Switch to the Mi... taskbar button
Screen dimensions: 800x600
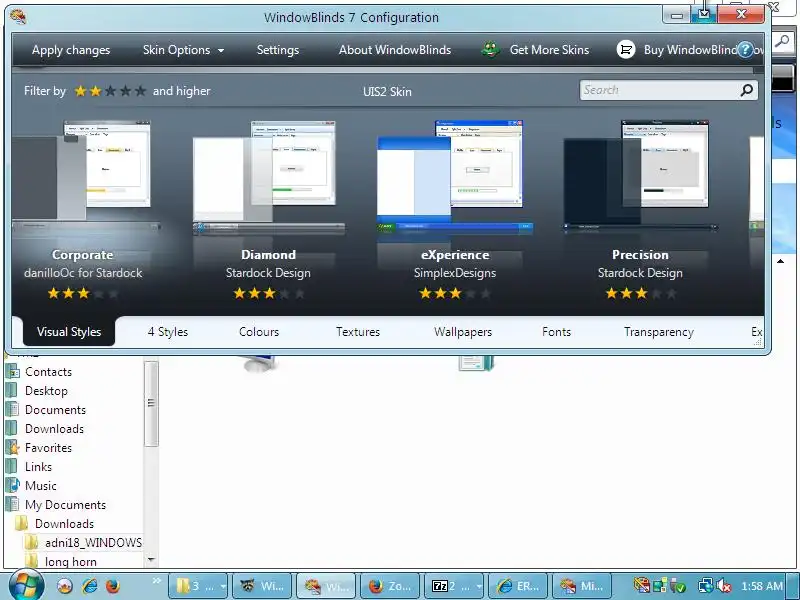tap(582, 586)
